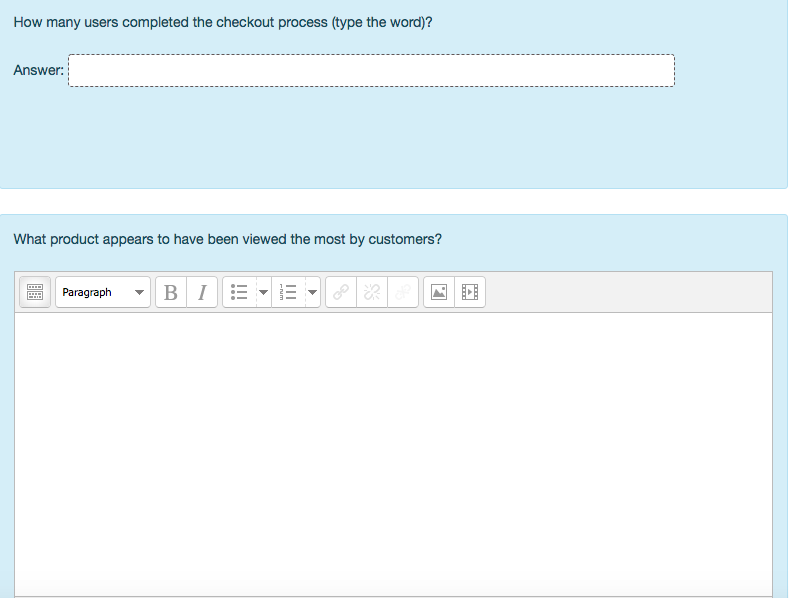Insert an unordered bullet list
The height and width of the screenshot is (598, 789).
click(240, 292)
